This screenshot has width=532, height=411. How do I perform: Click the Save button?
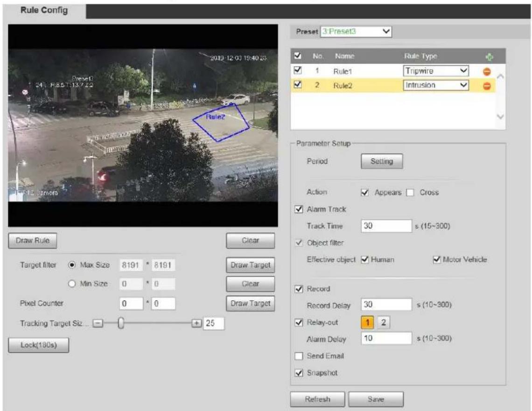pyautogui.click(x=376, y=399)
